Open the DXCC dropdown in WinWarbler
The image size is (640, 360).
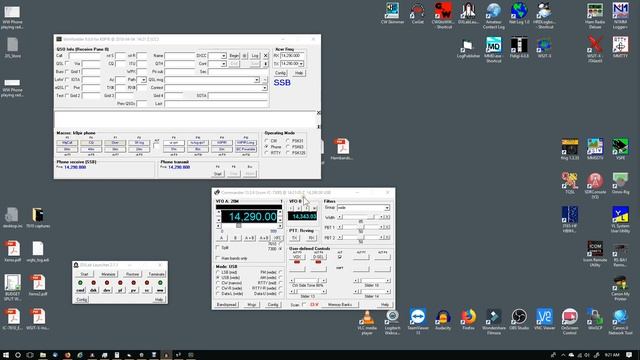click(224, 56)
